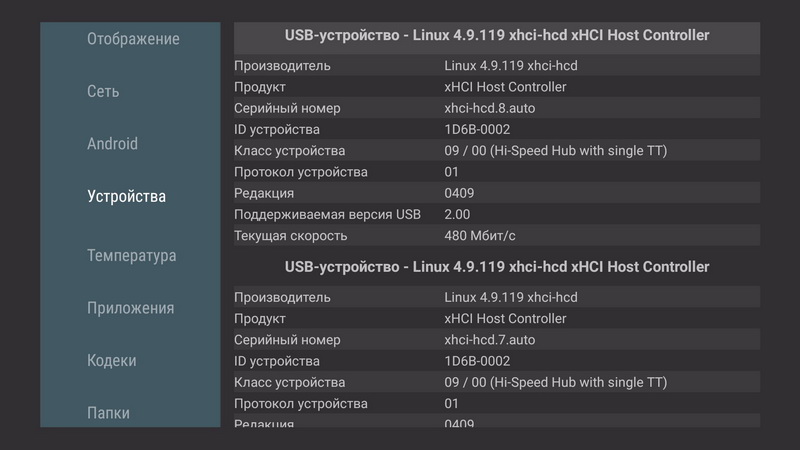
Task: Click the first USB-устройство section header
Action: 497,36
